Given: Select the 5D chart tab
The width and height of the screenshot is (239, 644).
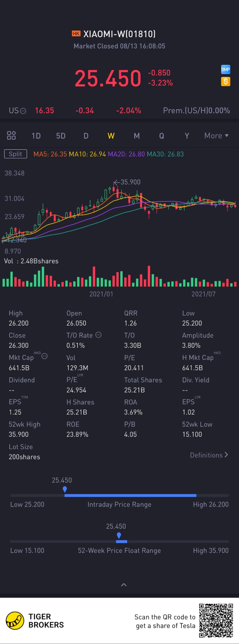Looking at the screenshot, I should click(61, 136).
